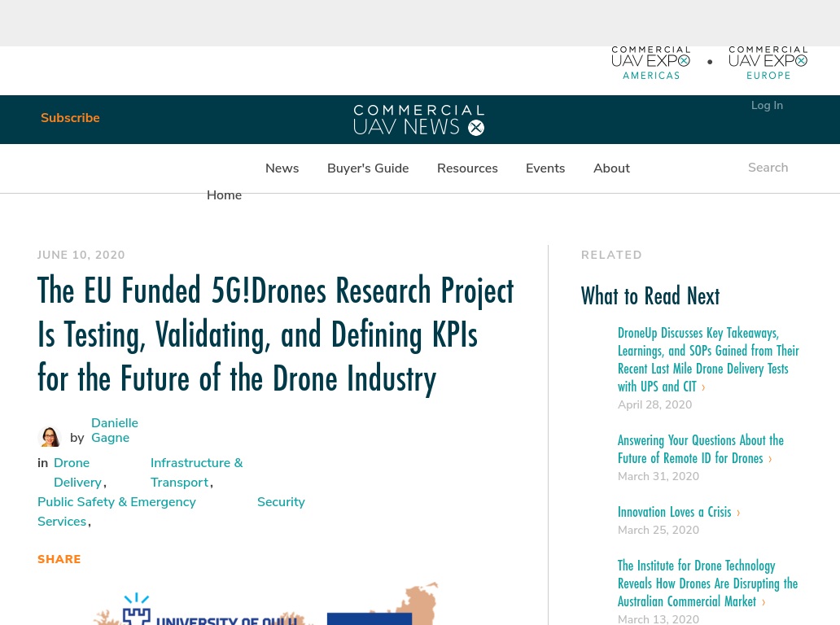Open Commercial UAV Expo Americas logo link
Viewport: 840px width, 625px height.
click(651, 63)
